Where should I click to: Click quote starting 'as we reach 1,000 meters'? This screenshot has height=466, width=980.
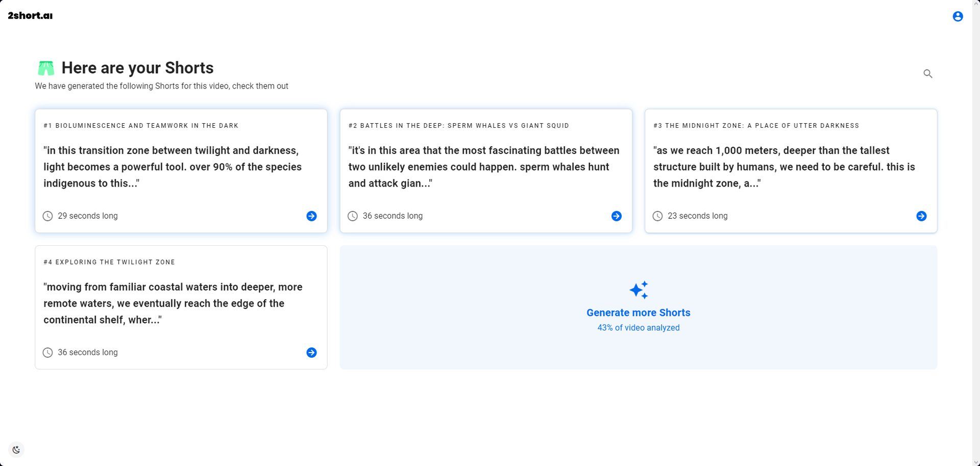(784, 167)
